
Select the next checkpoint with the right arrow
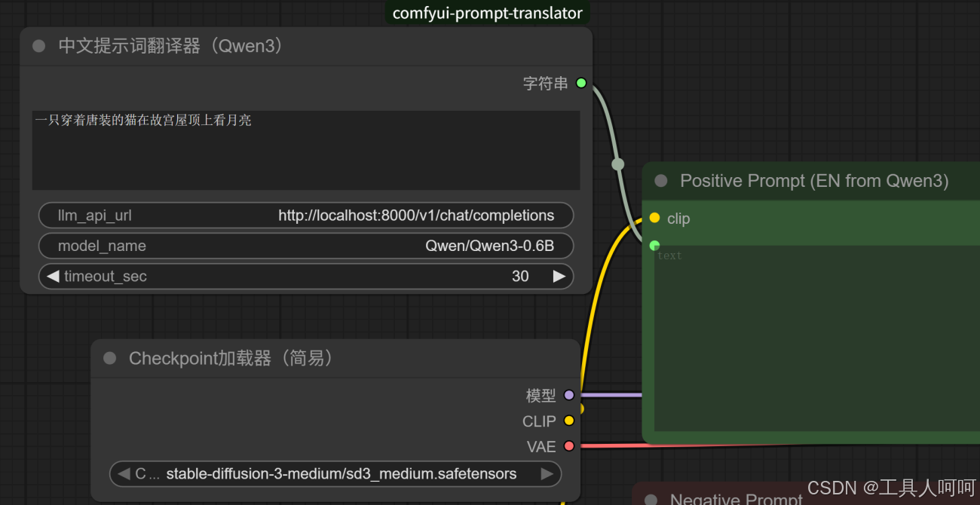547,474
